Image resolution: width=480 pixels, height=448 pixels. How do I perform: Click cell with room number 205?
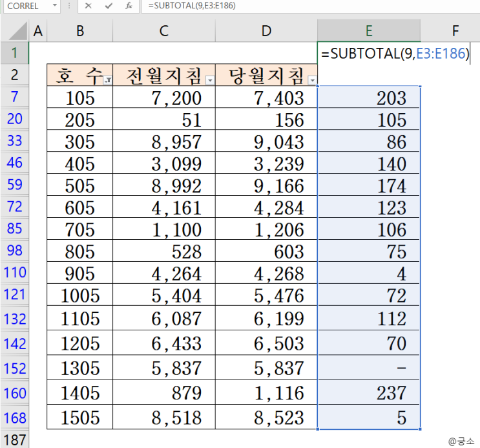pyautogui.click(x=80, y=119)
